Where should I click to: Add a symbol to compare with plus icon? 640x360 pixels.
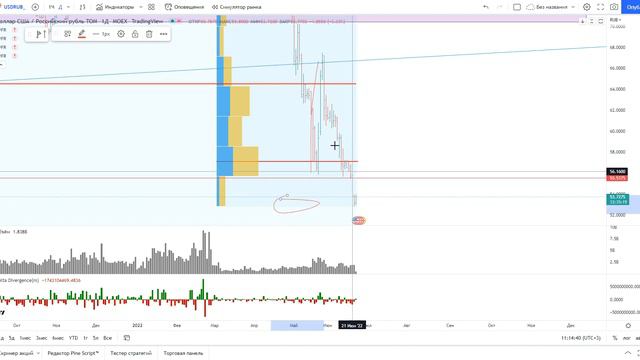click(x=36, y=7)
